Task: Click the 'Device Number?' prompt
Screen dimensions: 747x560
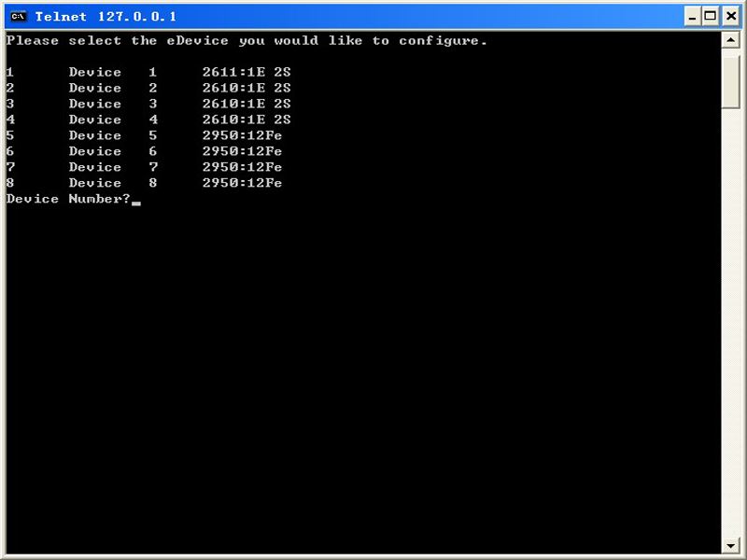Action: coord(68,199)
